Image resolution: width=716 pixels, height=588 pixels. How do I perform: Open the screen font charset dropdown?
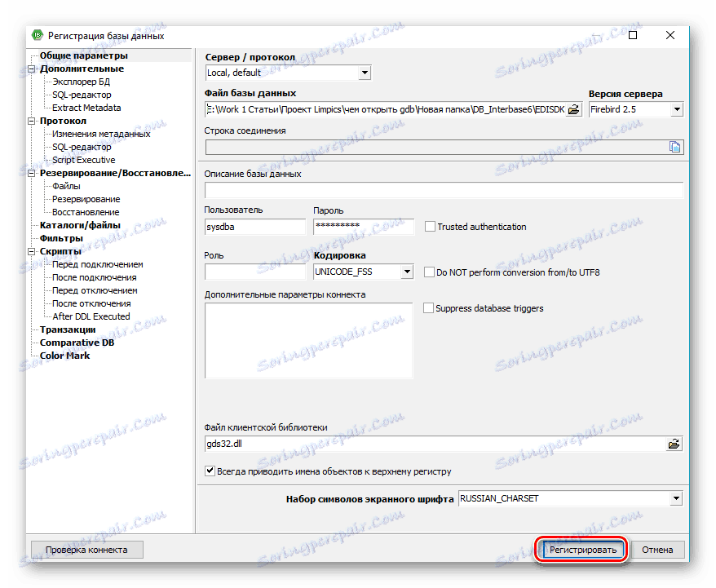point(676,498)
